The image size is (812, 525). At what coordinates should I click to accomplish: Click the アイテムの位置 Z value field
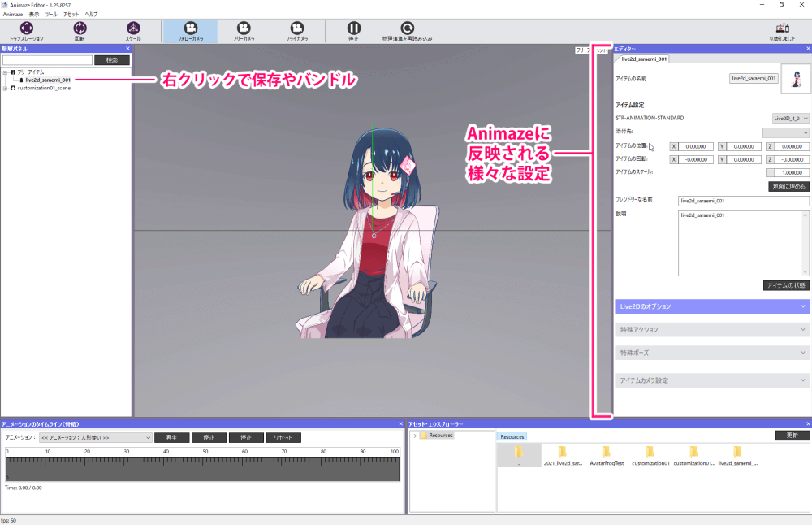[x=792, y=146]
